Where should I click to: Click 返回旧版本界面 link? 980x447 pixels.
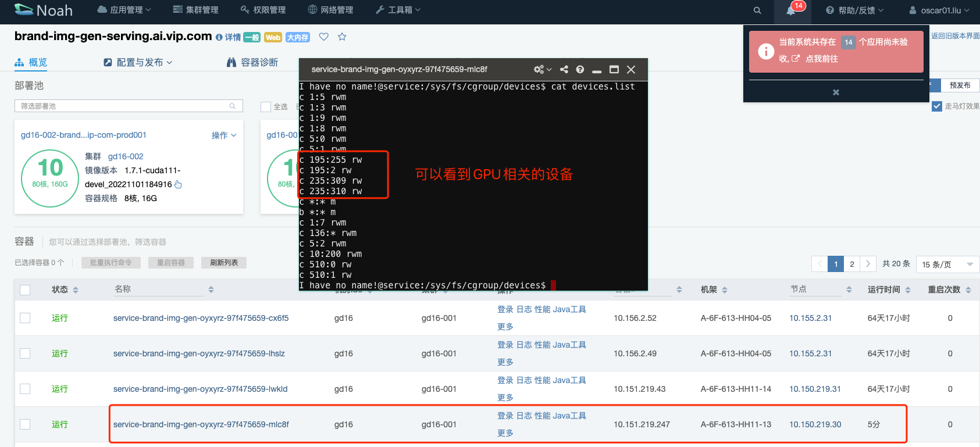[x=956, y=36]
